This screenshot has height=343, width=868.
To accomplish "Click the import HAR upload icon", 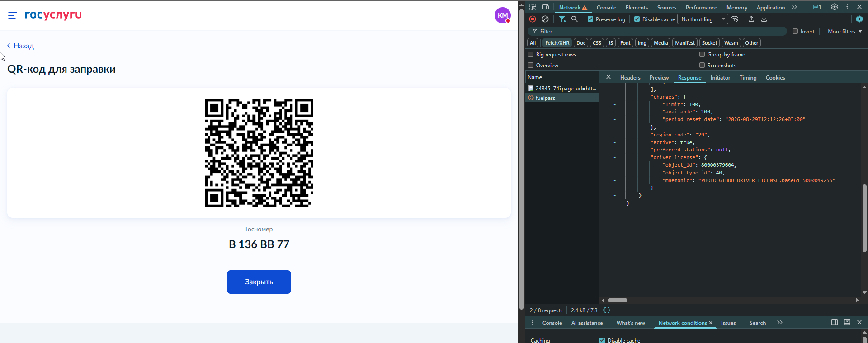I will coord(751,19).
